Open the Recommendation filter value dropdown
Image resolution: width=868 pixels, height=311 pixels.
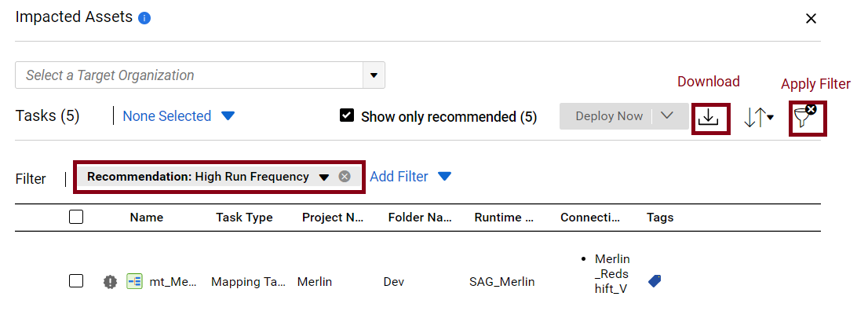324,177
